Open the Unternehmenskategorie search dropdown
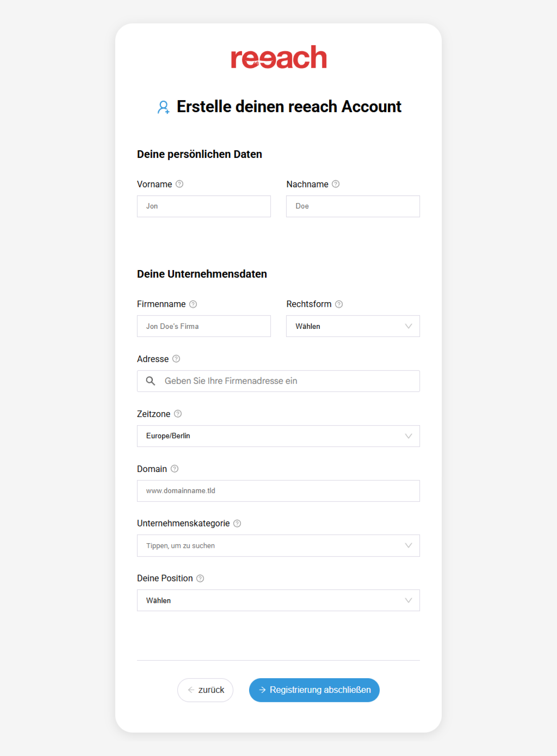Image resolution: width=557 pixels, height=756 pixels. 278,546
